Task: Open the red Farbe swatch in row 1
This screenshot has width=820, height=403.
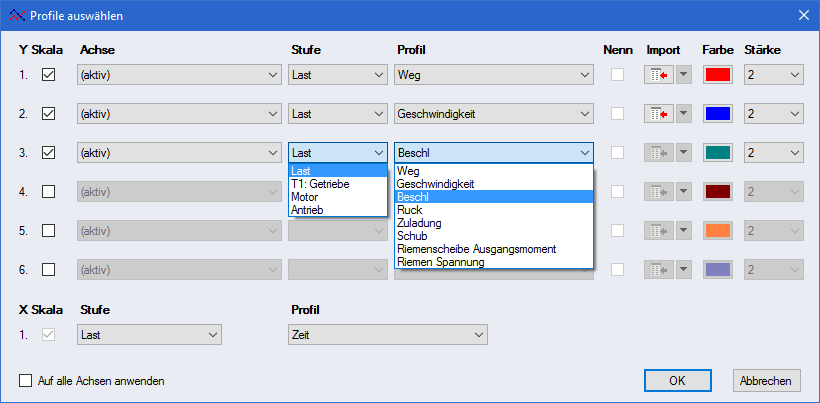Action: pos(718,75)
